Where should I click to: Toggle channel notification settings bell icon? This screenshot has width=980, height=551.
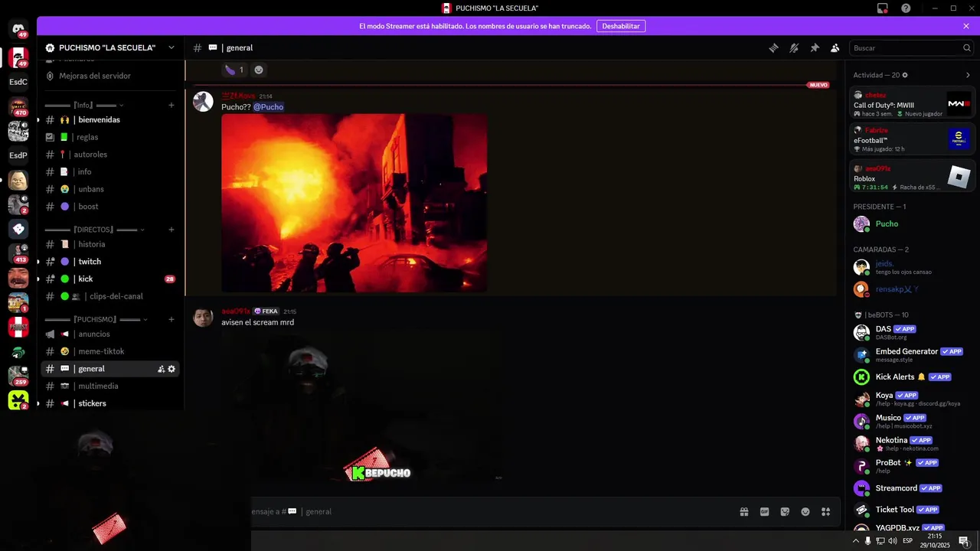coord(794,47)
